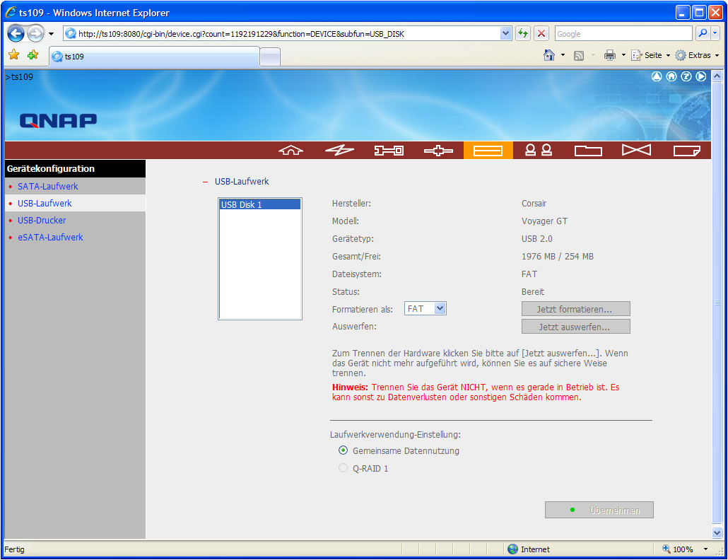Select Gemeinsame Datennutzung radio option
The height and width of the screenshot is (560, 728).
pos(344,450)
